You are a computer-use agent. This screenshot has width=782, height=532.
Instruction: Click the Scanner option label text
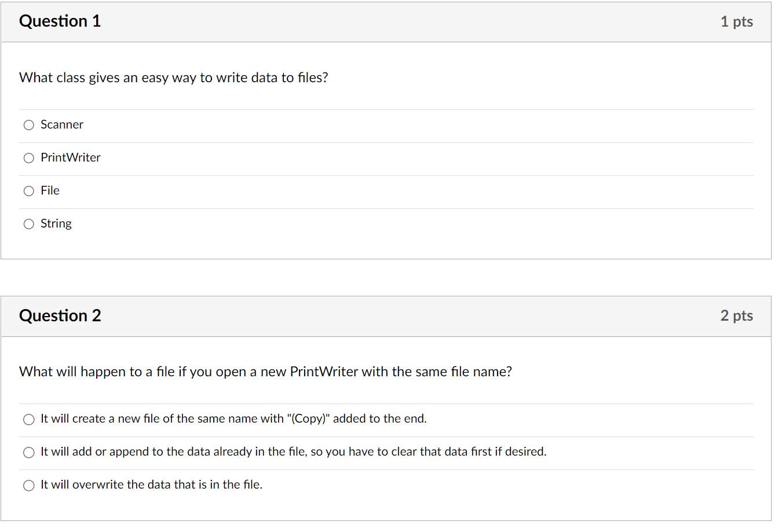[61, 124]
